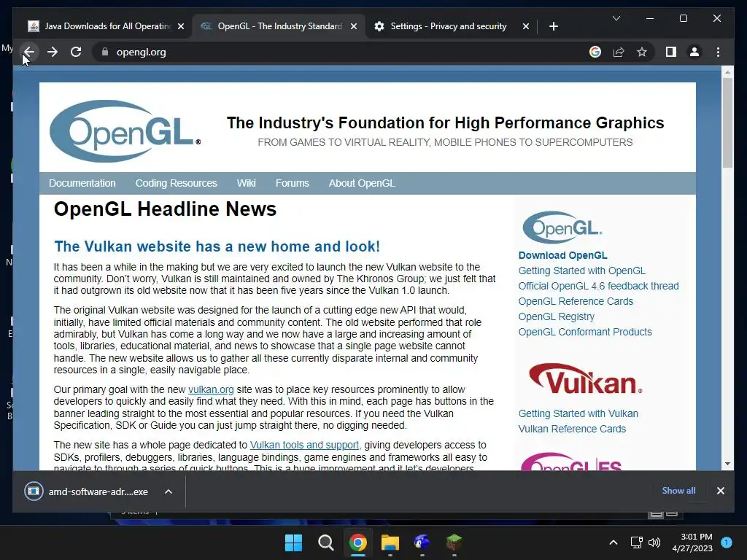Open the Coding Resources menu
This screenshot has width=747, height=560.
coord(176,183)
